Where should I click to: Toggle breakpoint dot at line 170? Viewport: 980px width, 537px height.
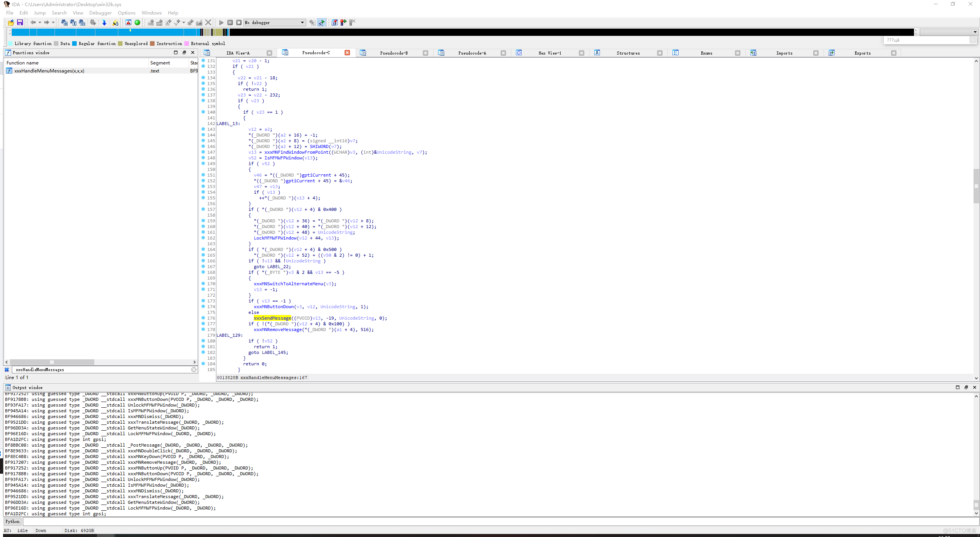[x=203, y=283]
